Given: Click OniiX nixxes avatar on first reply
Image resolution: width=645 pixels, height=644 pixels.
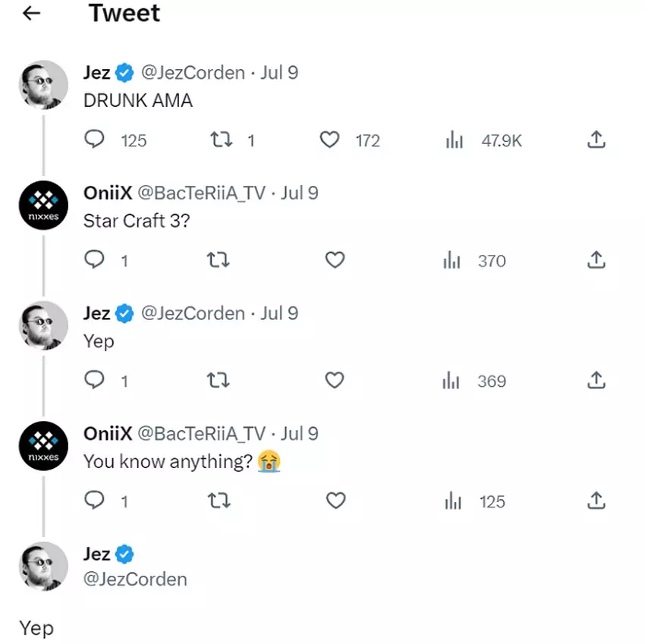Looking at the screenshot, I should pos(43,206).
